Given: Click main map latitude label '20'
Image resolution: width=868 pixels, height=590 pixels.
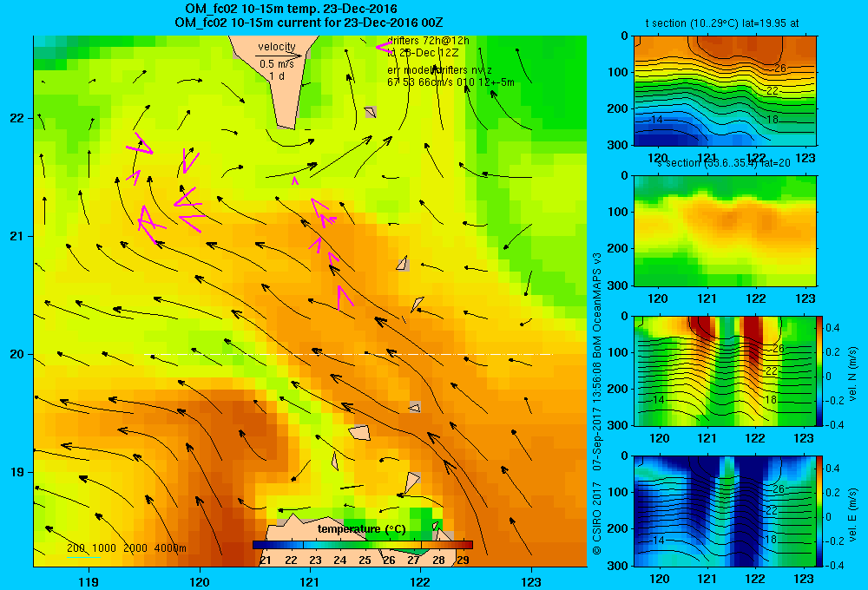Looking at the screenshot, I should point(16,354).
